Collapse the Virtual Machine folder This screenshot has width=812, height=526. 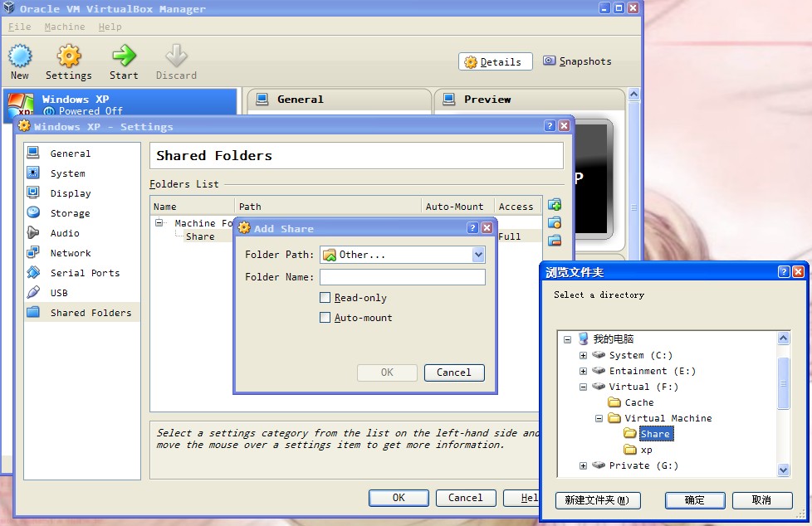point(599,418)
